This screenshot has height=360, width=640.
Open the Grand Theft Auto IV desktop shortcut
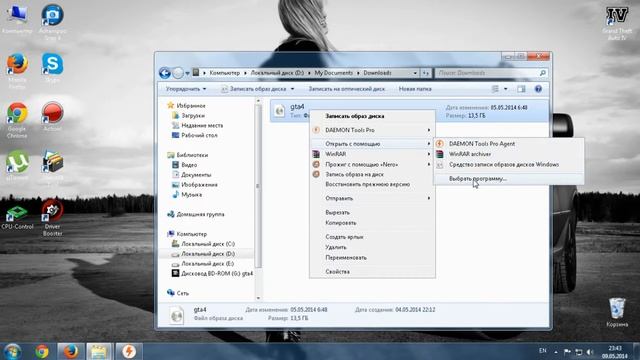click(x=617, y=22)
